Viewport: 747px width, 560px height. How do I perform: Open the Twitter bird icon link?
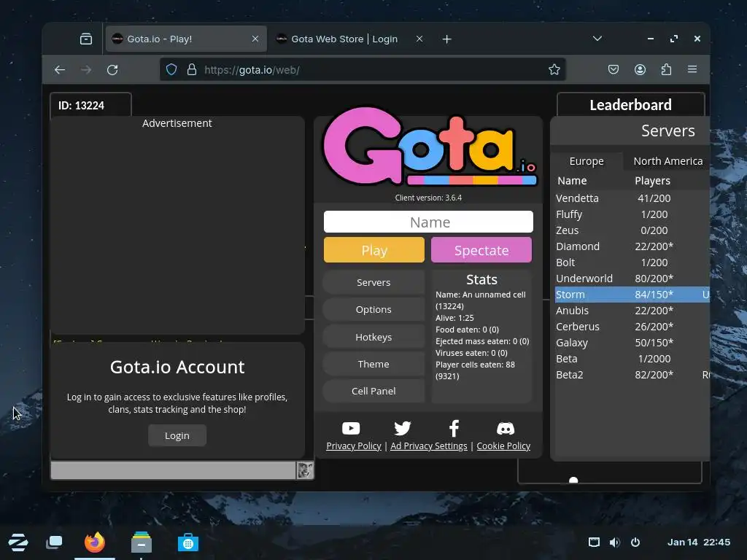tap(402, 428)
